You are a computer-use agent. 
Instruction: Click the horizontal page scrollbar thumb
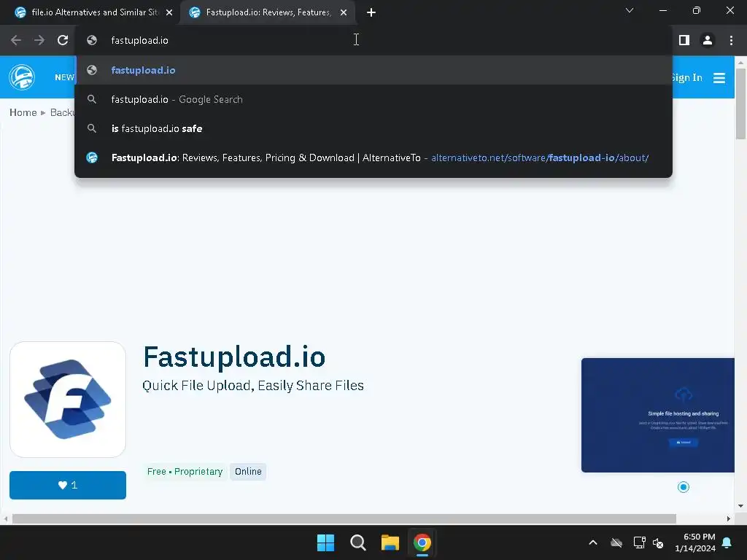point(344,518)
